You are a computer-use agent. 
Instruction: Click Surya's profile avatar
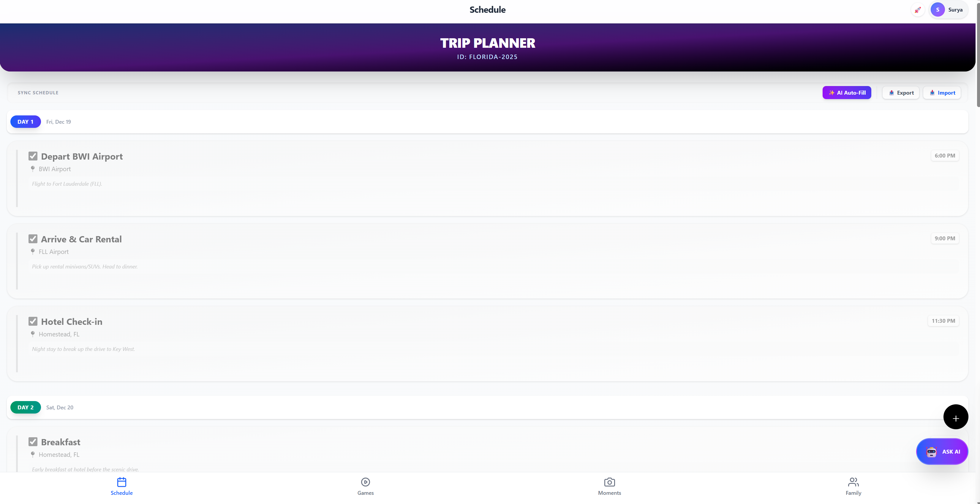pyautogui.click(x=938, y=9)
